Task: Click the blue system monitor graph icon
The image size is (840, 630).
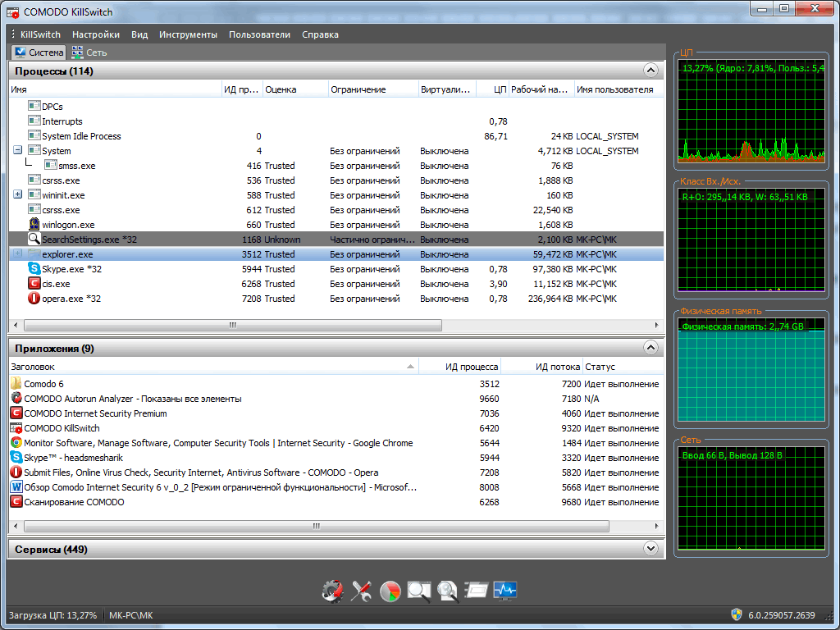Action: click(x=504, y=591)
